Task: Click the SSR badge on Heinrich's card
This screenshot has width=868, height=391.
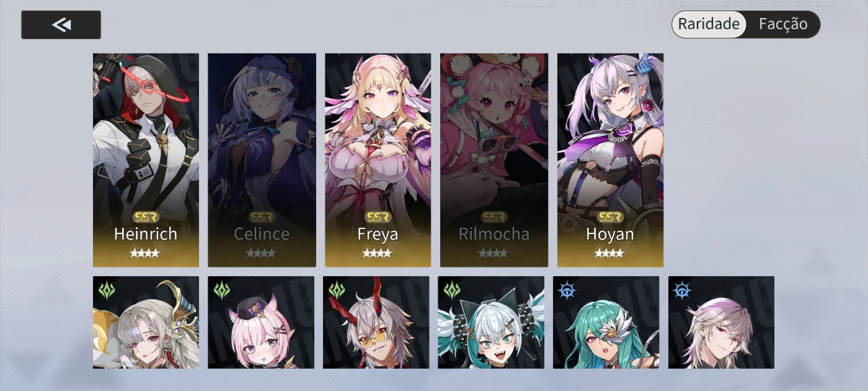Action: point(146,217)
